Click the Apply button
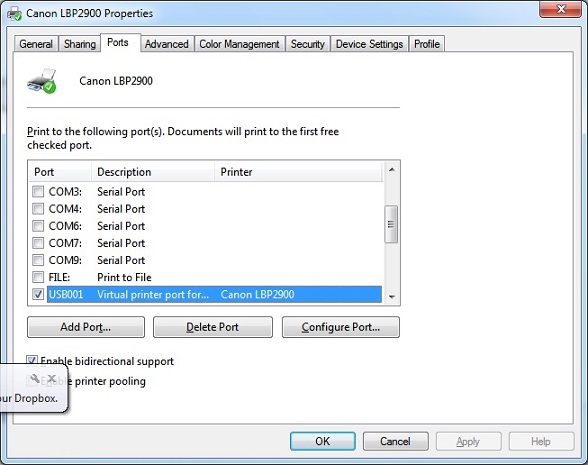 468,441
